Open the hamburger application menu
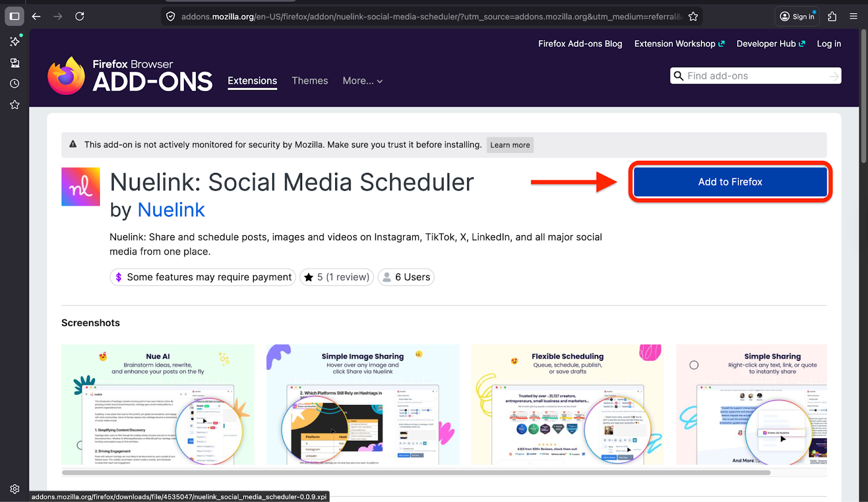 click(x=853, y=16)
